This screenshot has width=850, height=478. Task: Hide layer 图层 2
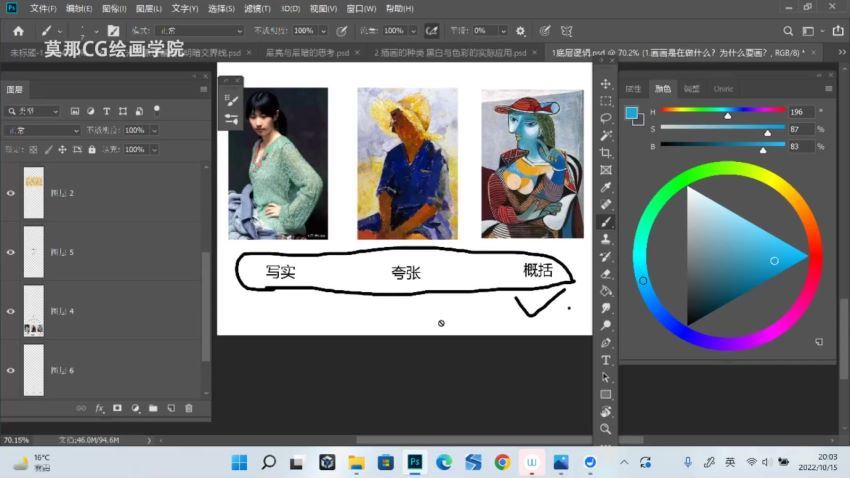coord(10,193)
